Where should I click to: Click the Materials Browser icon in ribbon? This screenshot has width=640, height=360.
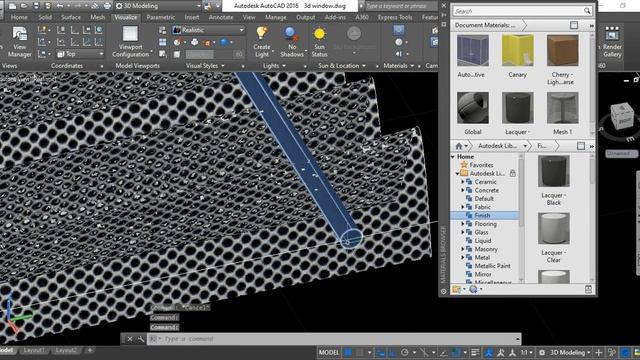[x=399, y=30]
